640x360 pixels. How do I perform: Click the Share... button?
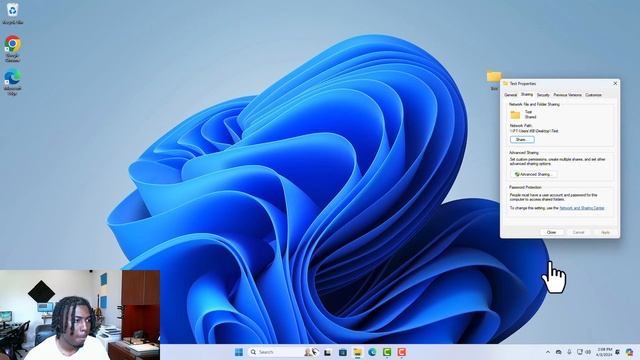point(522,140)
